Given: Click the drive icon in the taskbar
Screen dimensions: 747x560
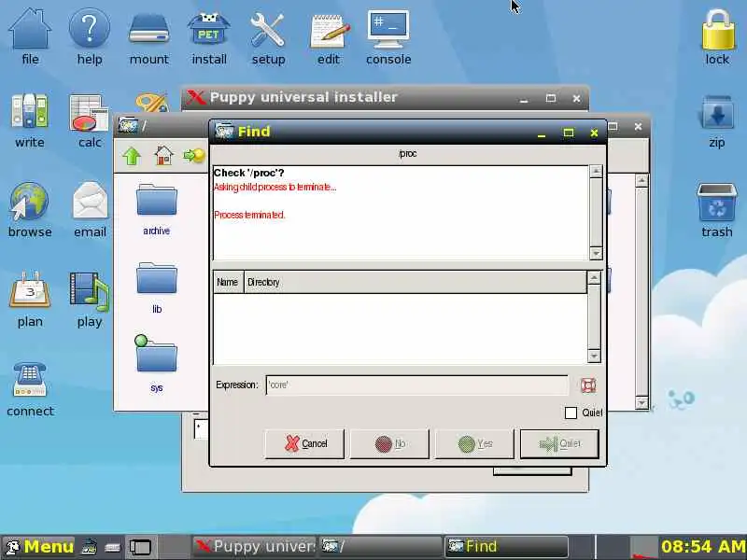Looking at the screenshot, I should [113, 547].
